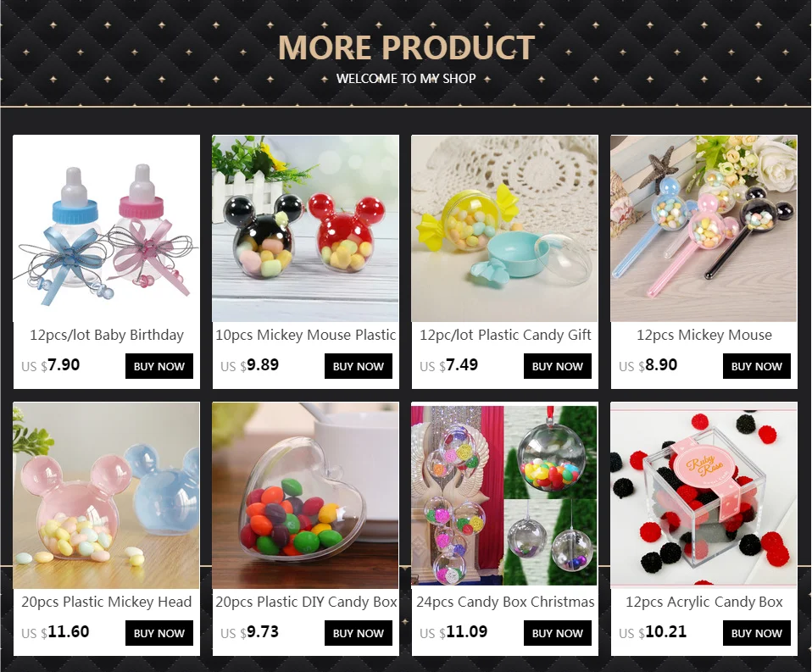Buy the $9.73 DIY Candy Box item
812x672 pixels.
359,633
